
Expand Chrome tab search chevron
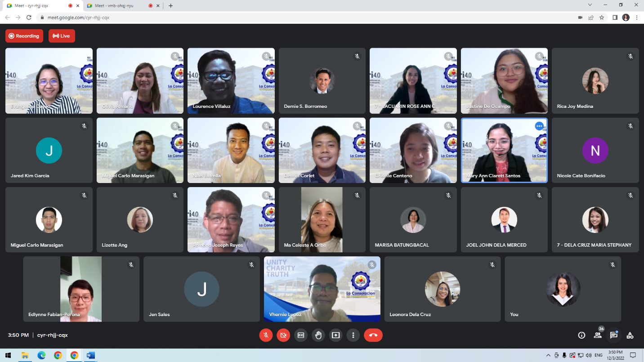pos(590,5)
